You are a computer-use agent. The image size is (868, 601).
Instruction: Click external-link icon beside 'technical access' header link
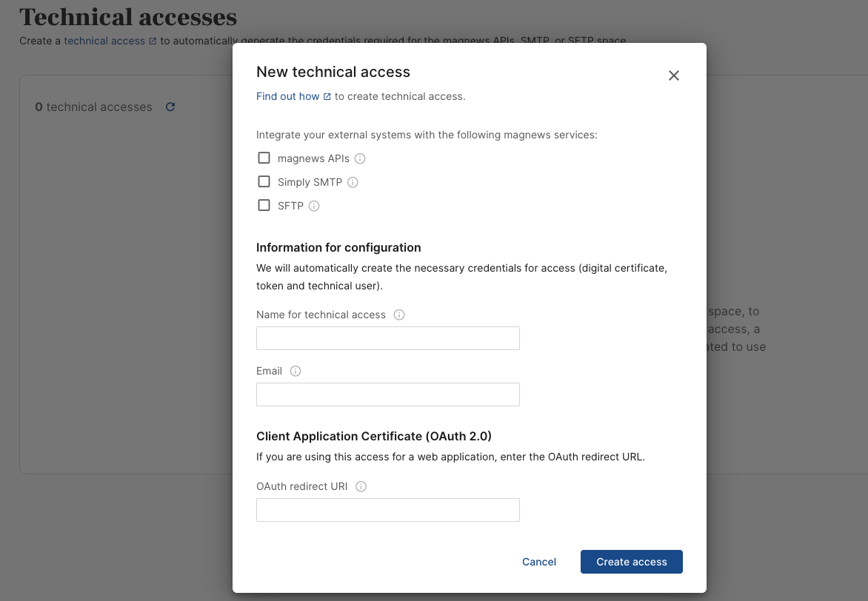(153, 41)
